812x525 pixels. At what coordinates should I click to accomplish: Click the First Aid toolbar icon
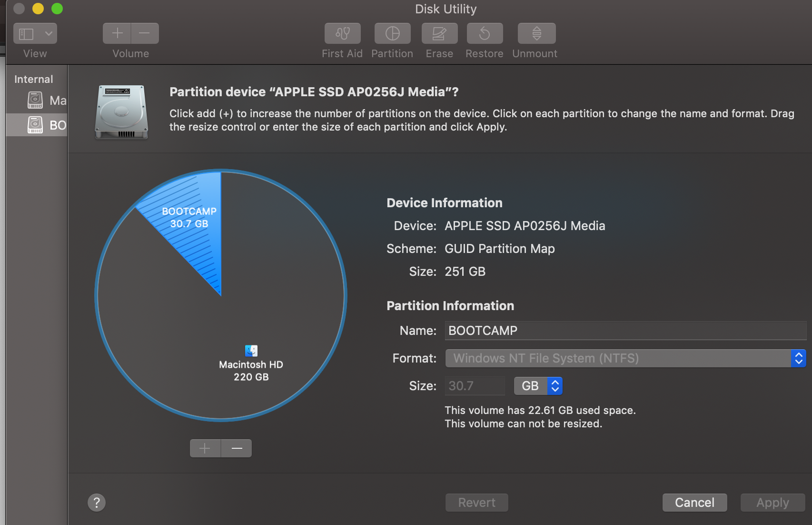342,33
